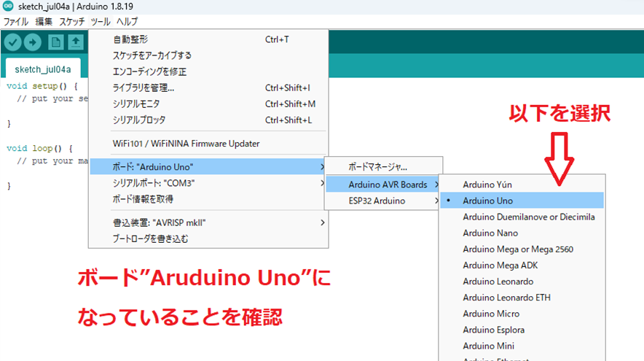Expand the シリアルポート: "COM3" submenu
This screenshot has width=644, height=361.
point(208,183)
